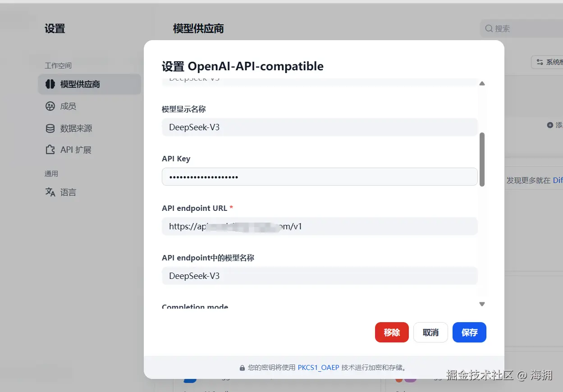The height and width of the screenshot is (392, 563).
Task: Select the 语言 translation icon
Action: click(x=50, y=192)
